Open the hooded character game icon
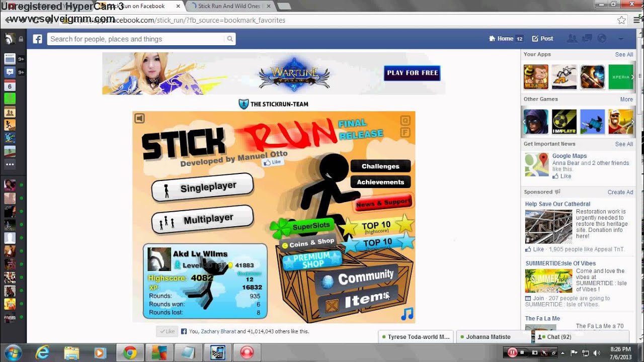This screenshot has width=644, height=362. [536, 122]
